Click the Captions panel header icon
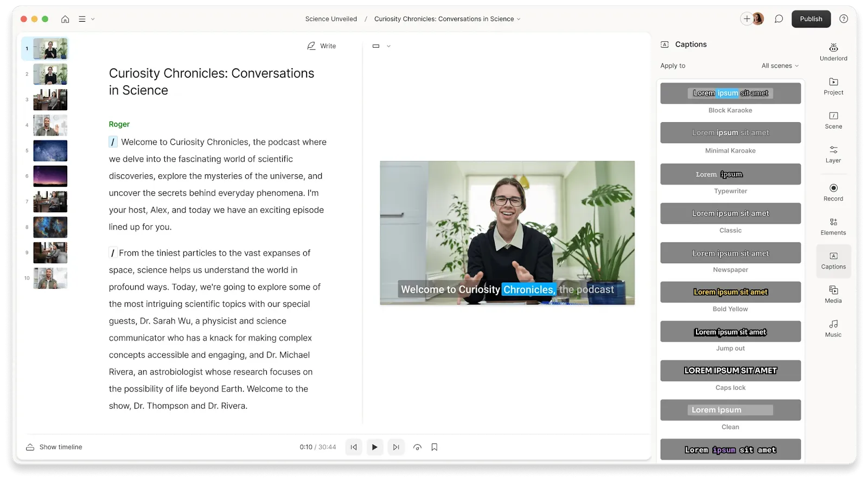 coord(665,45)
